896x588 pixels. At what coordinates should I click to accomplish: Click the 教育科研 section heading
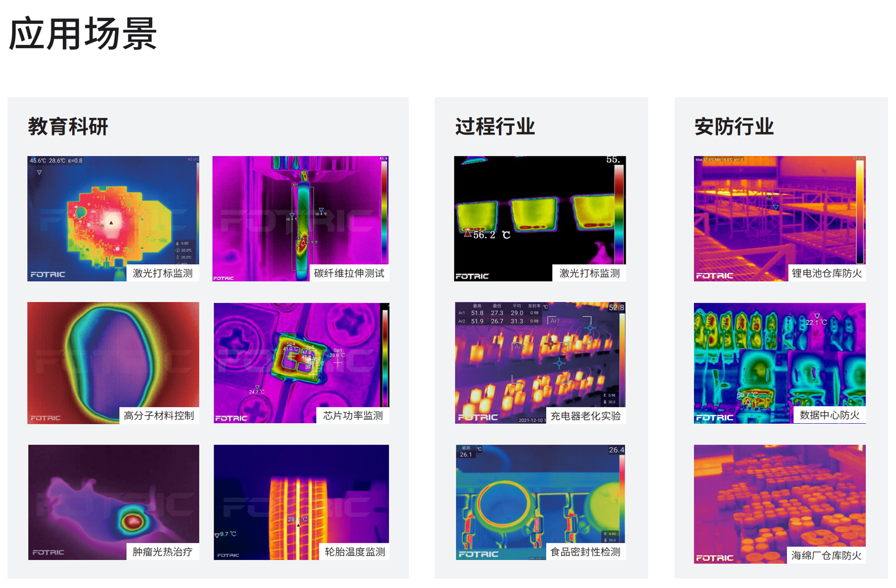[68, 126]
